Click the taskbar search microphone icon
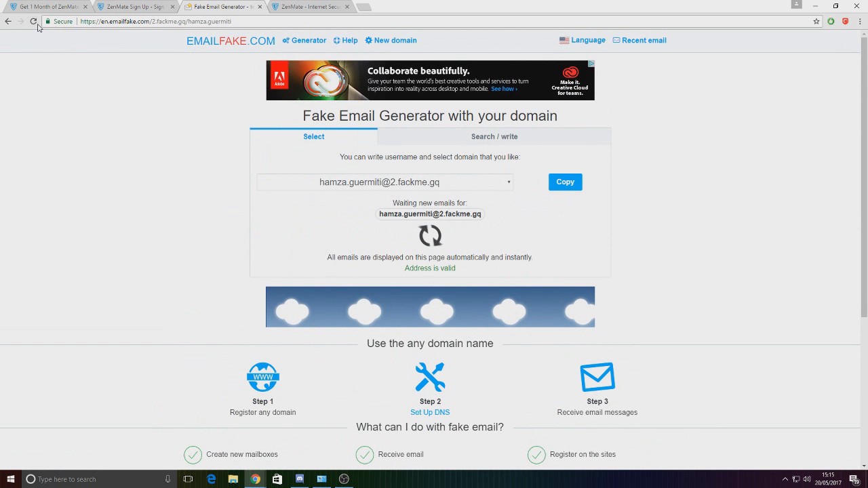868x488 pixels. pos(167,479)
